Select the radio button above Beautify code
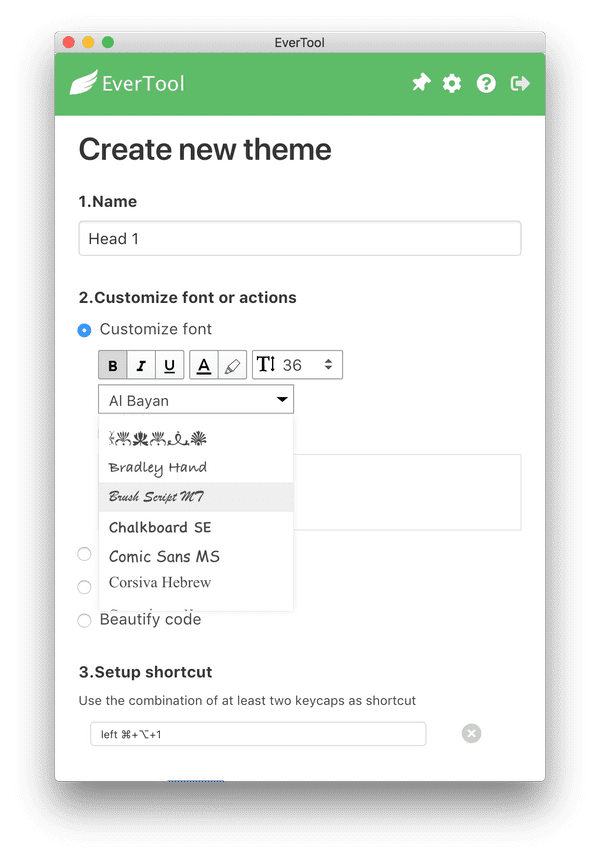Viewport: 600px width, 860px height. pyautogui.click(x=85, y=587)
